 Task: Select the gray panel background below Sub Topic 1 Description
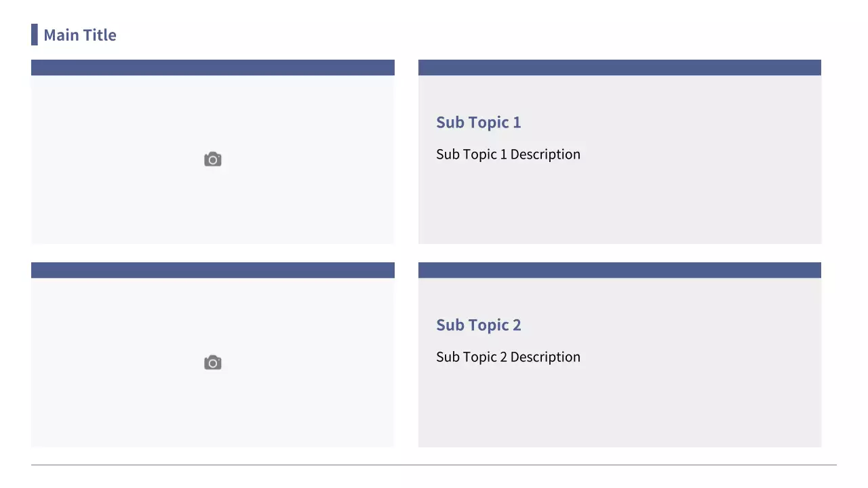pos(619,207)
